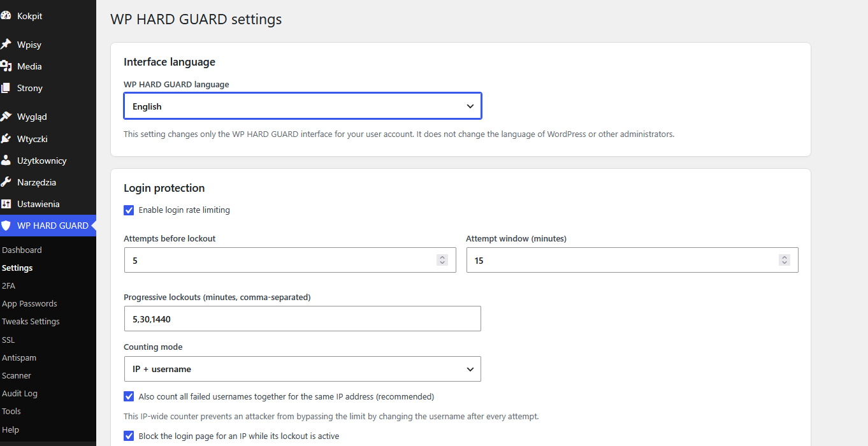
Task: Open the Wtyczki menu item
Action: 48,139
